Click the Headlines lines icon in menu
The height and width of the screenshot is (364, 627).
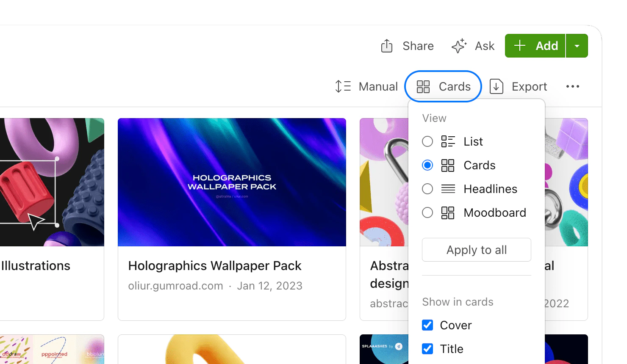tap(448, 189)
